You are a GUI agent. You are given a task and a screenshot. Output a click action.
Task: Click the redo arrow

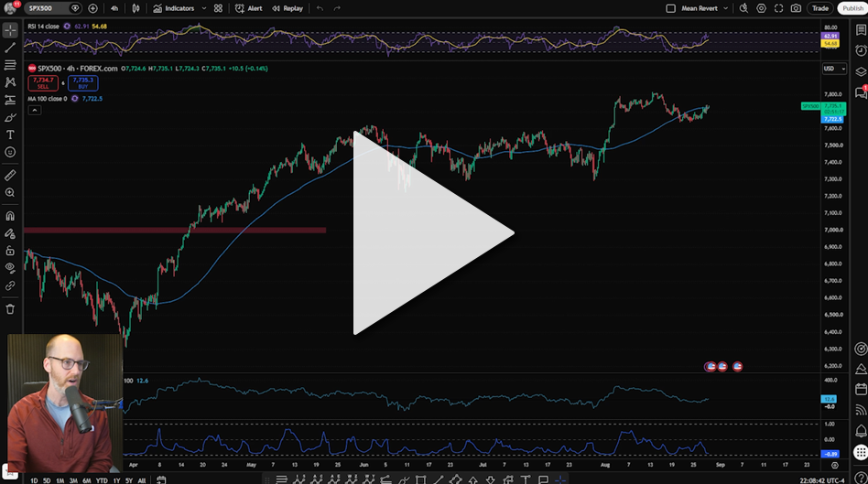pyautogui.click(x=337, y=8)
